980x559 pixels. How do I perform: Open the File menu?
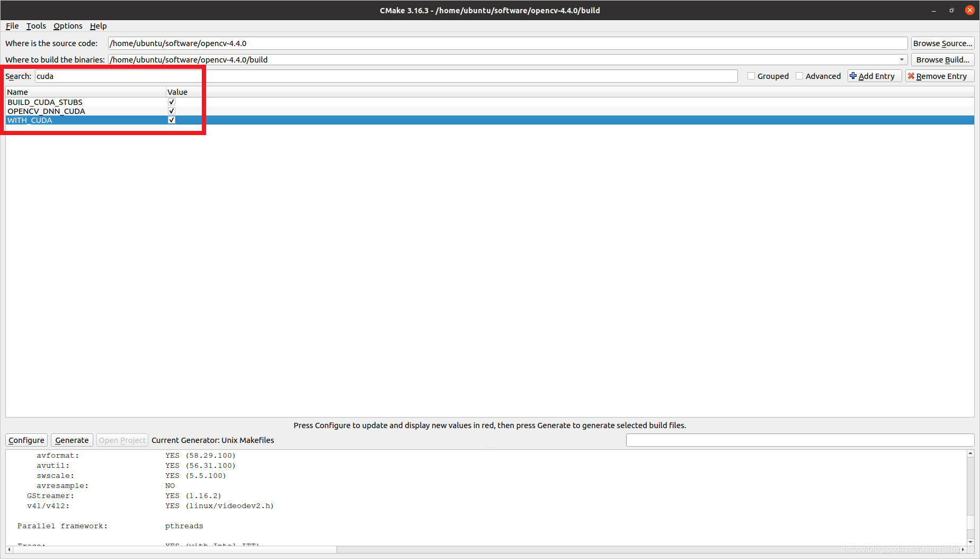pyautogui.click(x=12, y=26)
